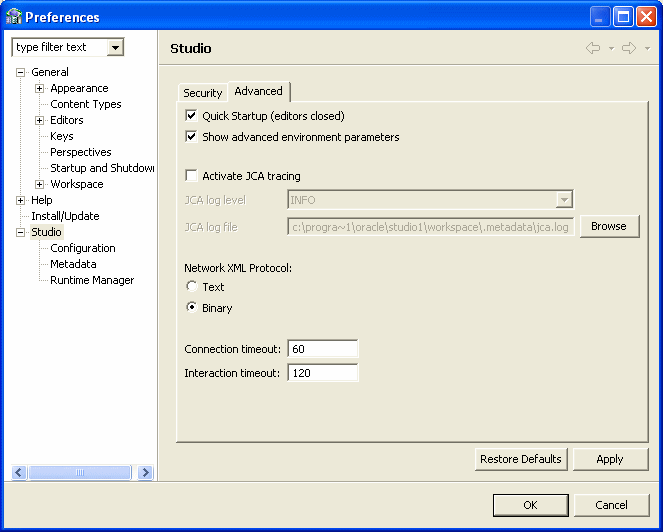This screenshot has height=532, width=663.
Task: Select Runtime Manager in the tree
Action: [92, 280]
